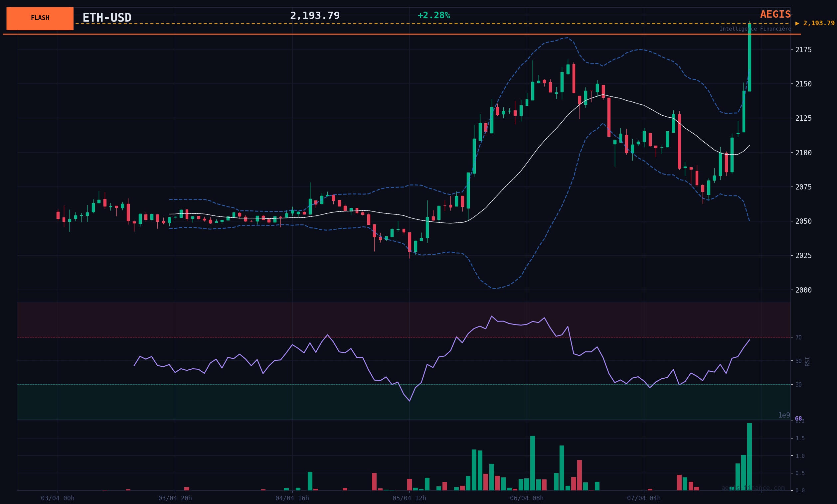
Task: Click the AEGIS brand logo
Action: (x=775, y=15)
